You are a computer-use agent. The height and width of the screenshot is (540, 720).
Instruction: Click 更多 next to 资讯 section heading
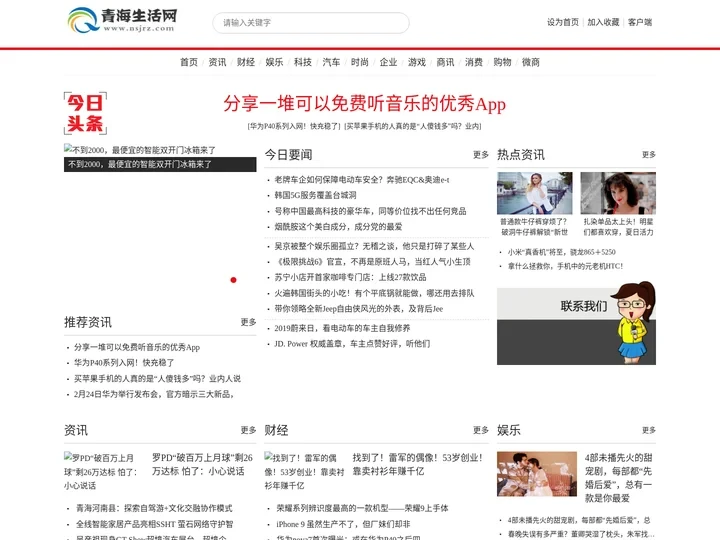(248, 430)
